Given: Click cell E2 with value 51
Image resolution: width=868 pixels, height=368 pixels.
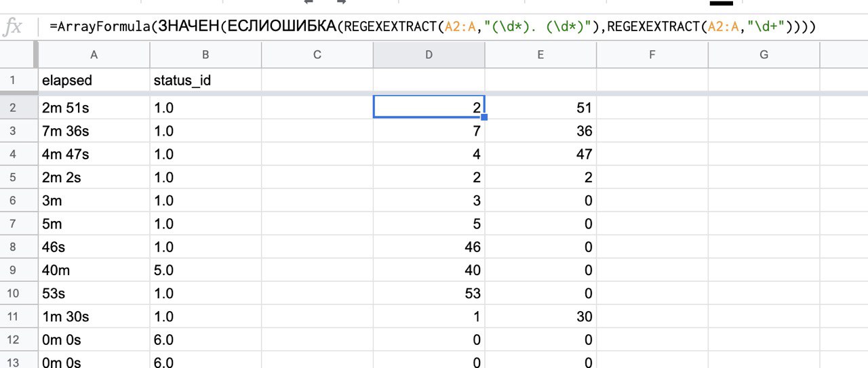Looking at the screenshot, I should click(x=540, y=107).
